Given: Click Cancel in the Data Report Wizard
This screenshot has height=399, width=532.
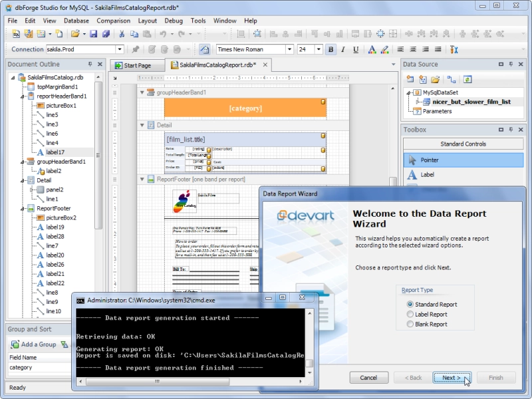Looking at the screenshot, I should point(369,378).
